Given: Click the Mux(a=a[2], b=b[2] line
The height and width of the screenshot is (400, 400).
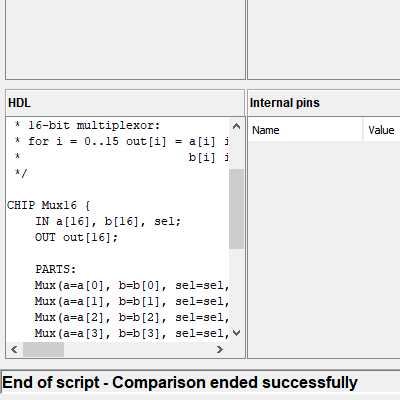Looking at the screenshot, I should 132,317.
